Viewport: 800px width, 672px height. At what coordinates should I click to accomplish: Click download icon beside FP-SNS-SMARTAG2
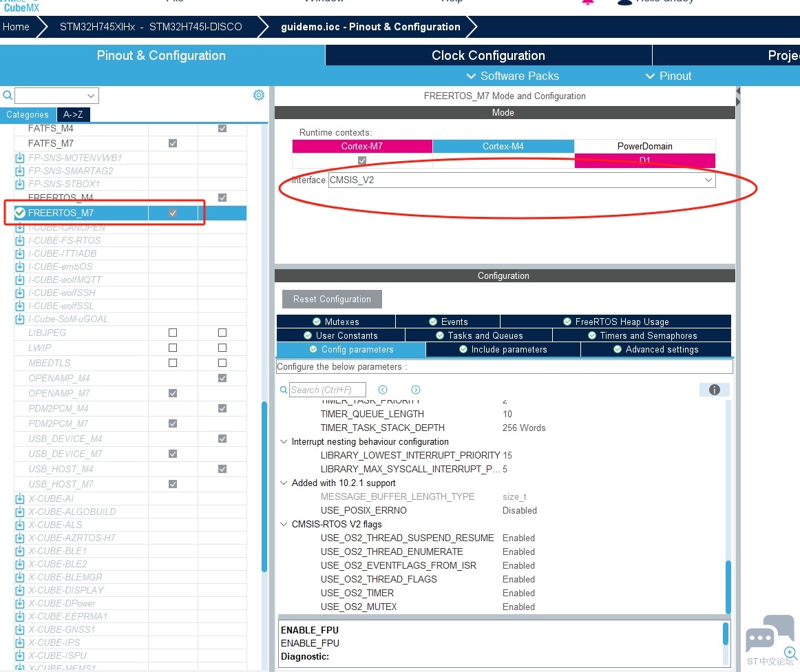pyautogui.click(x=20, y=171)
